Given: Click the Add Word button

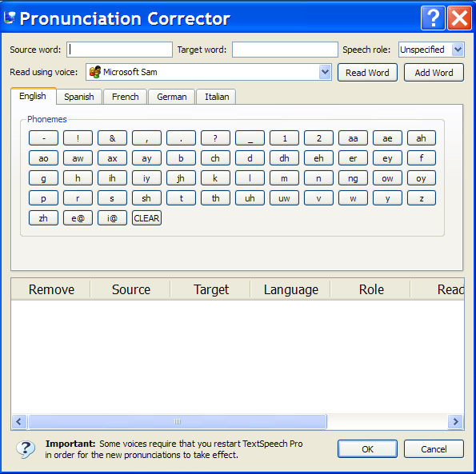Looking at the screenshot, I should point(434,73).
